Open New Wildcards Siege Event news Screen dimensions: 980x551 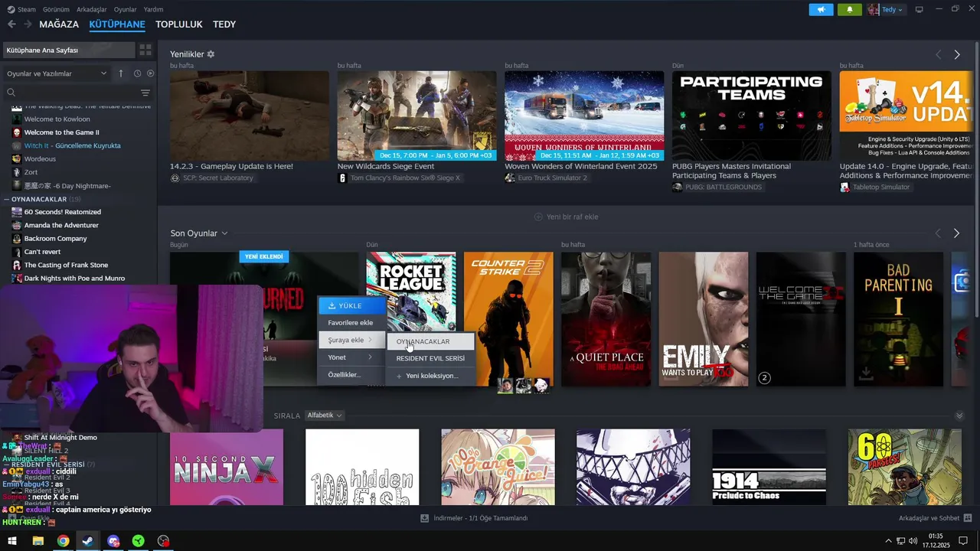pos(416,116)
